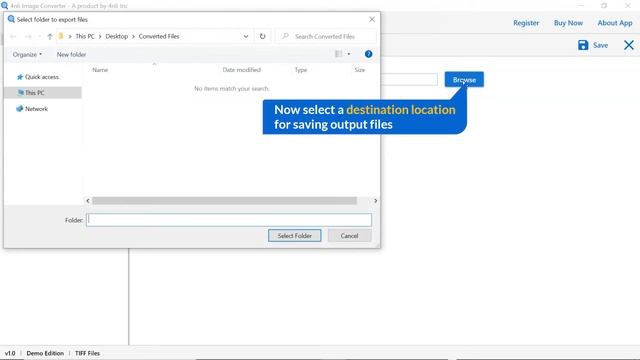Open the Organize dropdown menu
This screenshot has height=360, width=640.
27,54
